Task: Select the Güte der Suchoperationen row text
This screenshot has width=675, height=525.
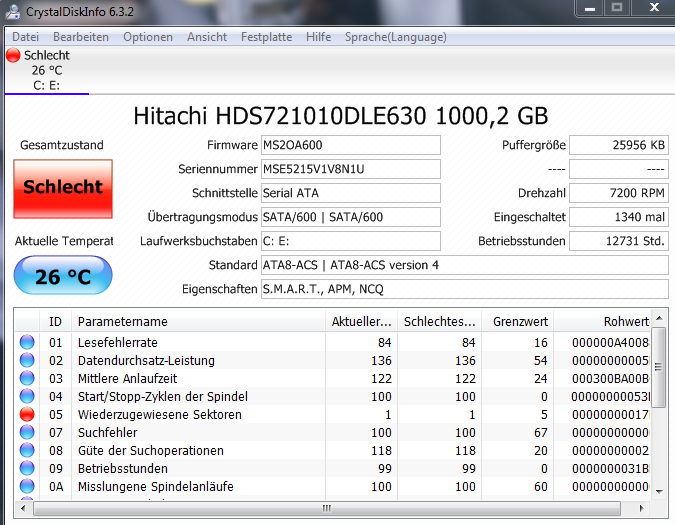Action: click(x=151, y=451)
